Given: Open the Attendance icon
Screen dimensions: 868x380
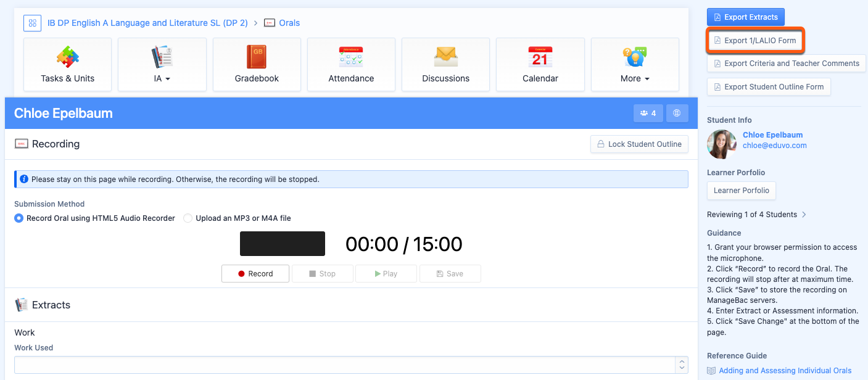Looking at the screenshot, I should point(351,57).
